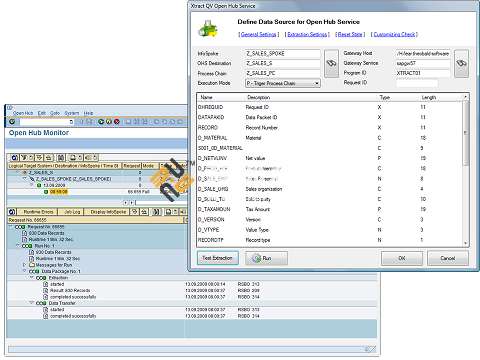Open the dropdown arrow beside the filter icon
The image size is (480, 360).
point(31,157)
